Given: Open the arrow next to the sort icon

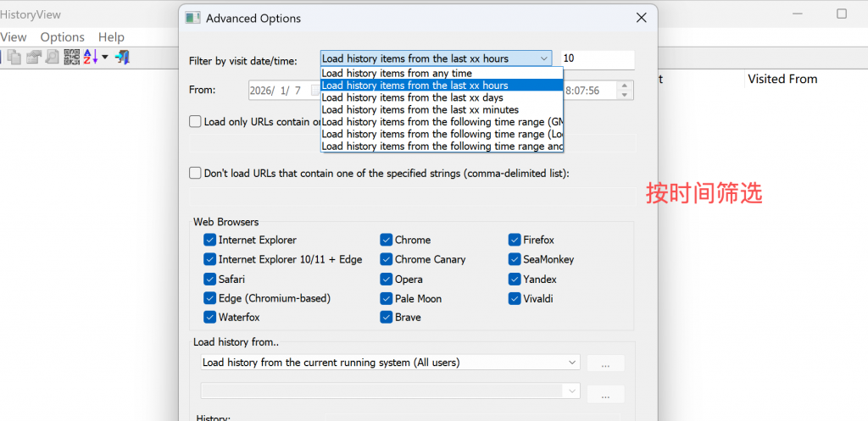Looking at the screenshot, I should click(x=105, y=58).
